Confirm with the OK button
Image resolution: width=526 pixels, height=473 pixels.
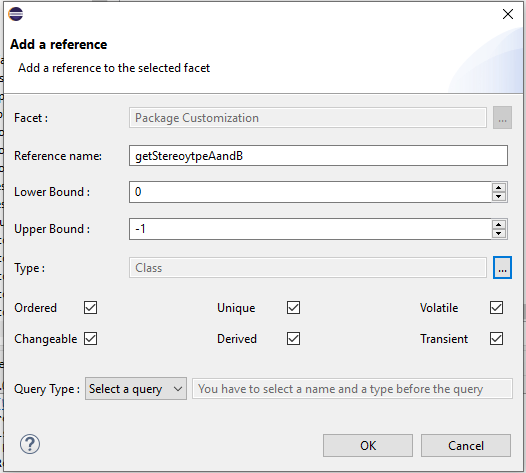click(368, 445)
